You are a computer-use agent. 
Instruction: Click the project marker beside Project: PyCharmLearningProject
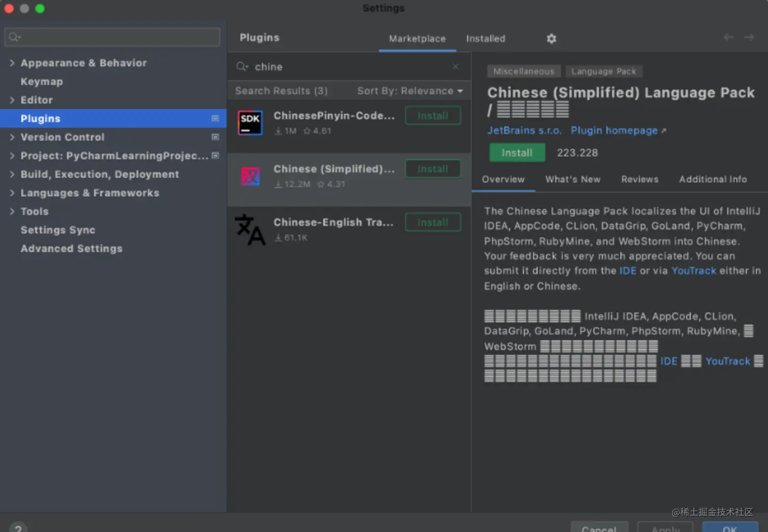[215, 155]
